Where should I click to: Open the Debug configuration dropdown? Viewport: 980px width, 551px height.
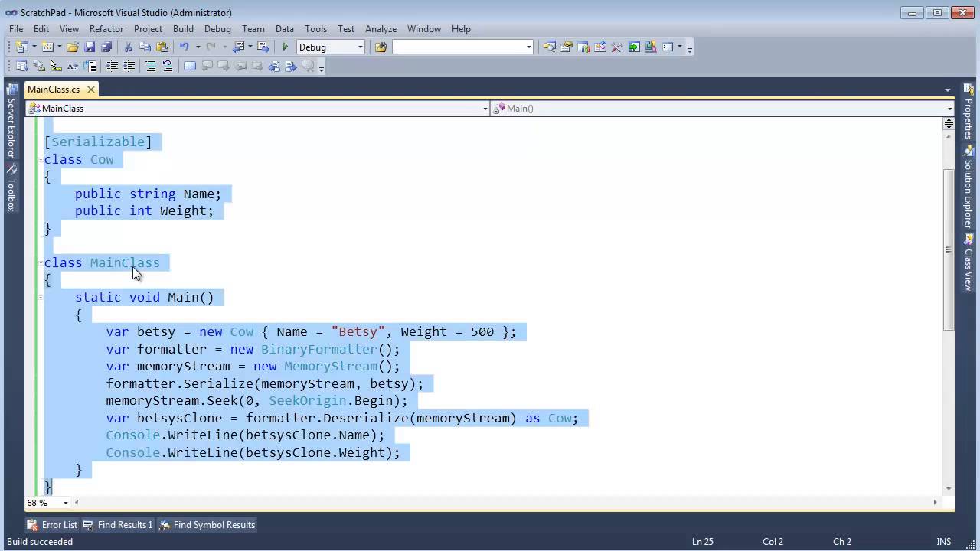point(361,47)
